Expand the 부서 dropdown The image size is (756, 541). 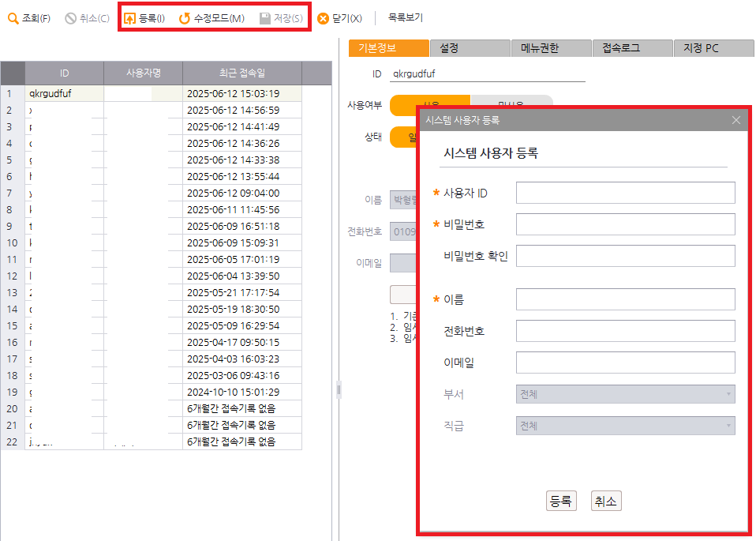pos(625,393)
